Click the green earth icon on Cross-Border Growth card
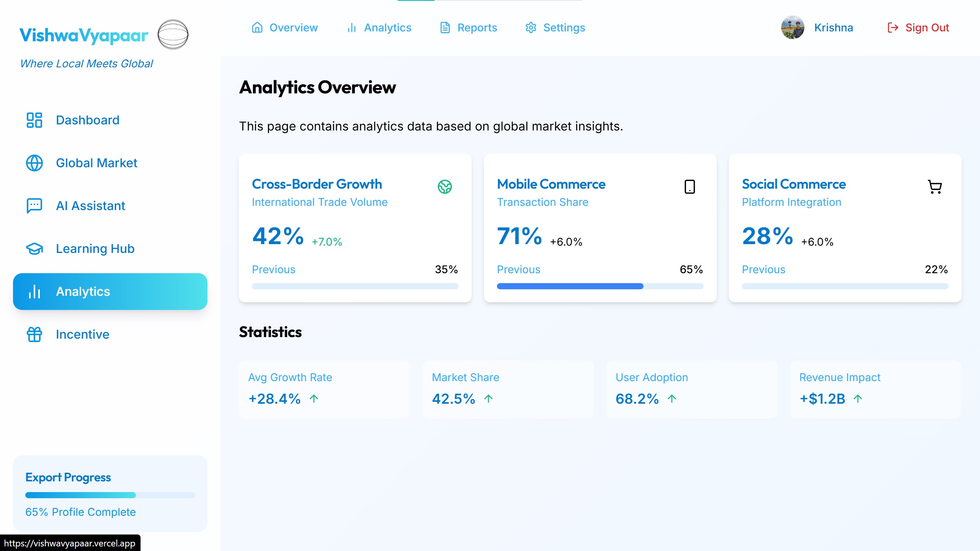The image size is (980, 551). (444, 187)
